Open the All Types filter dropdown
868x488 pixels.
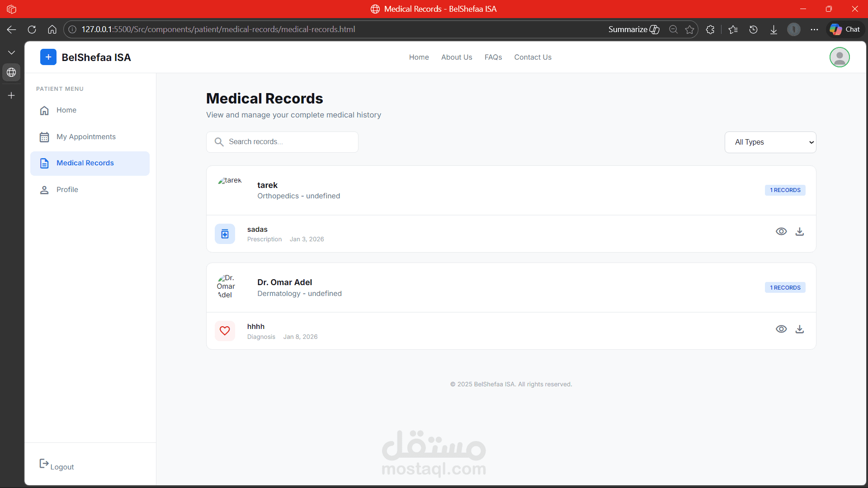pyautogui.click(x=770, y=142)
